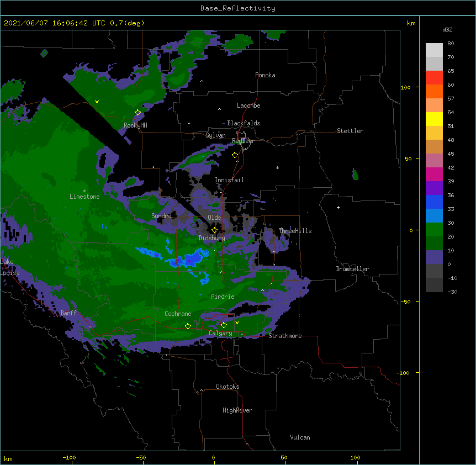Click the RedDeer city label
Image resolution: width=476 pixels, height=465 pixels.
[x=243, y=141]
